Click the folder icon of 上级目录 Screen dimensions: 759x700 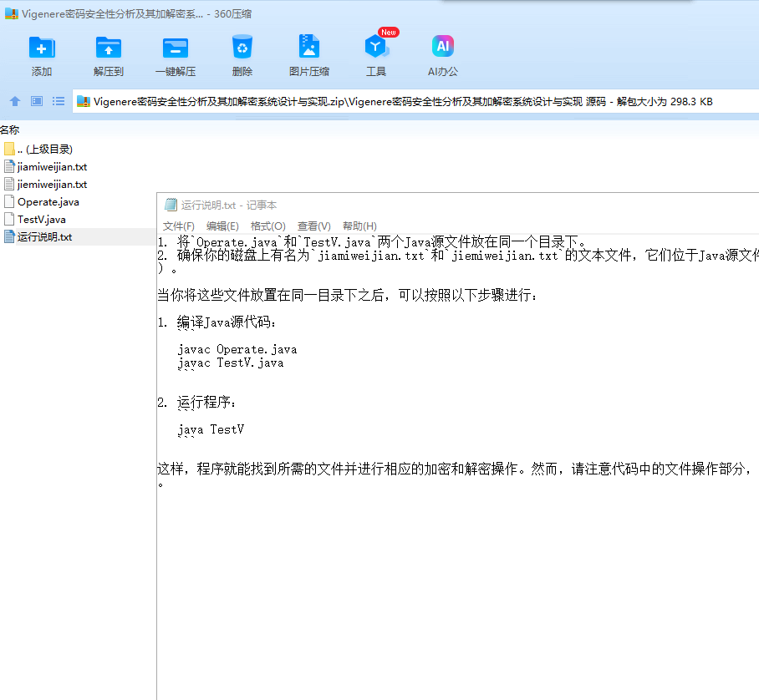tap(9, 149)
